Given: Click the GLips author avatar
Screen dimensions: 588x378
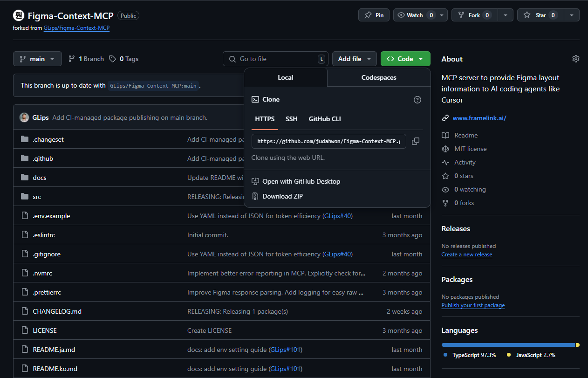Looking at the screenshot, I should 24,117.
